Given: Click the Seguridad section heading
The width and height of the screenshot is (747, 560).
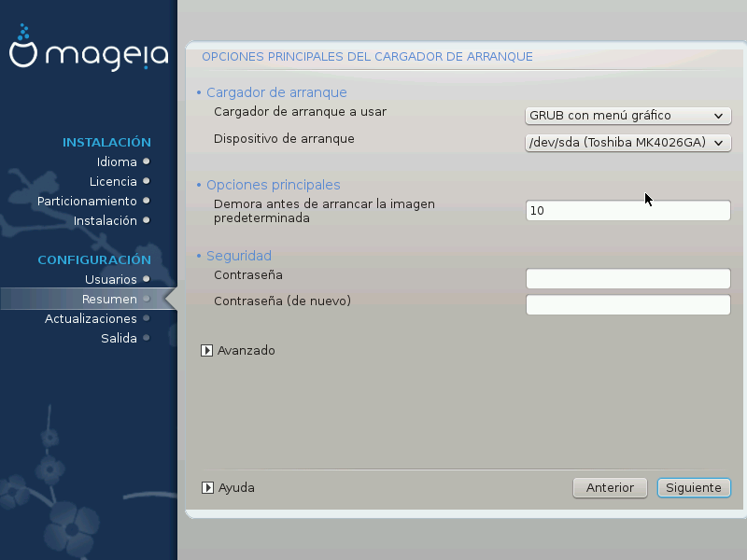Looking at the screenshot, I should [239, 256].
